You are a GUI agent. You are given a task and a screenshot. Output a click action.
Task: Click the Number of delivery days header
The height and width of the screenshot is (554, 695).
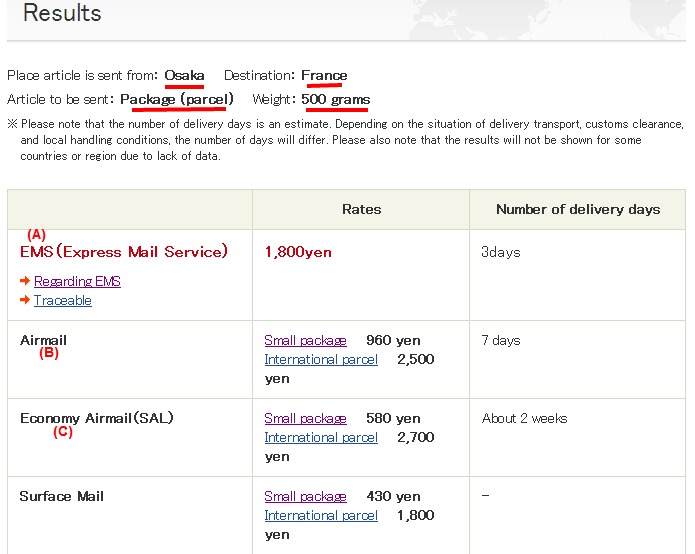[x=578, y=210]
